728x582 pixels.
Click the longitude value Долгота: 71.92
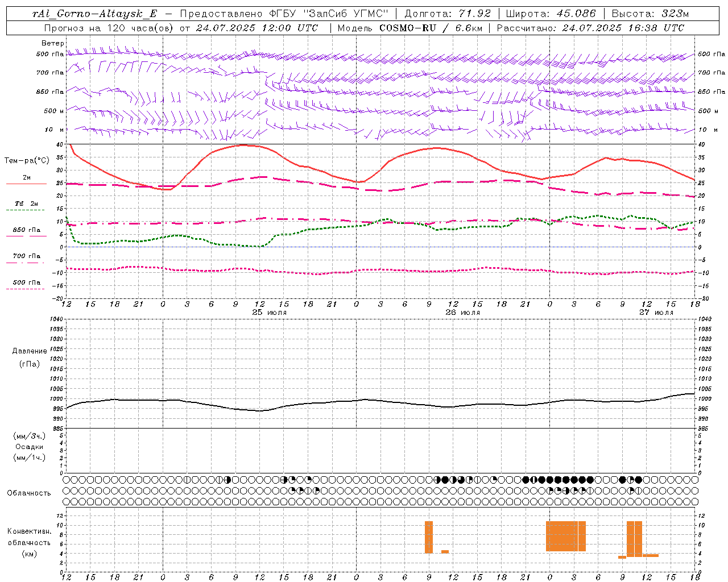[x=448, y=14]
